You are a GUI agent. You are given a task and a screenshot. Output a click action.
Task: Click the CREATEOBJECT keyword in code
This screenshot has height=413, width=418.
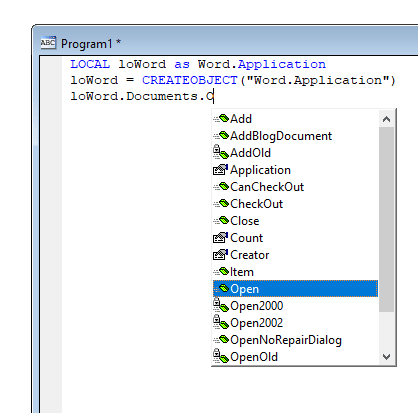(189, 80)
